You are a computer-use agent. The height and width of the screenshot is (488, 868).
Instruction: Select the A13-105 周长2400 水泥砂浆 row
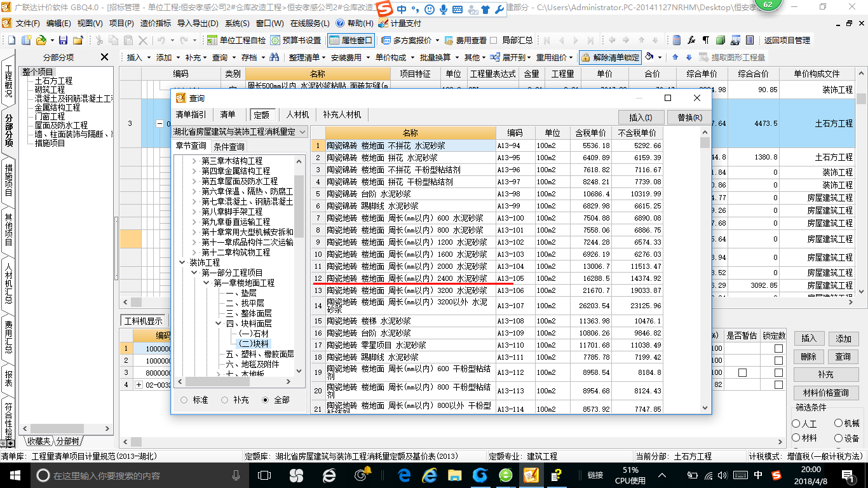(487, 278)
